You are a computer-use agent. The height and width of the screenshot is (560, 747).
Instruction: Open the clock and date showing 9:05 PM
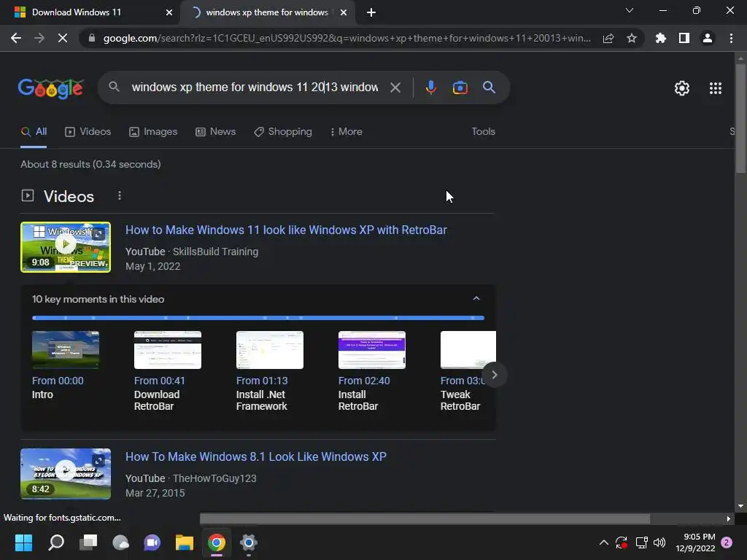[695, 542]
